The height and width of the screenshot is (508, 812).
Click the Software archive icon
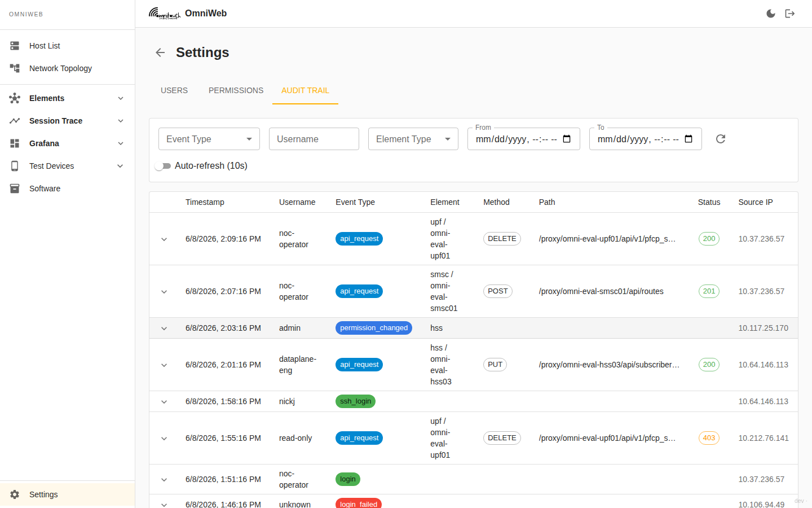click(15, 189)
